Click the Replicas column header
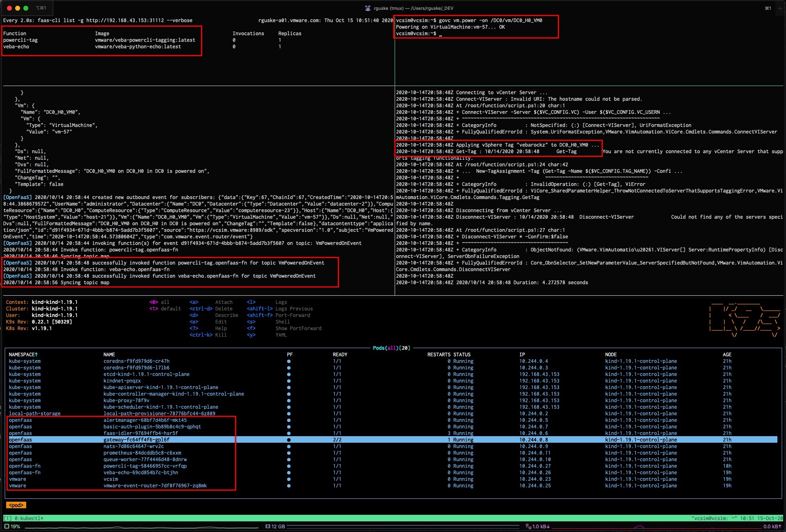 tap(290, 34)
